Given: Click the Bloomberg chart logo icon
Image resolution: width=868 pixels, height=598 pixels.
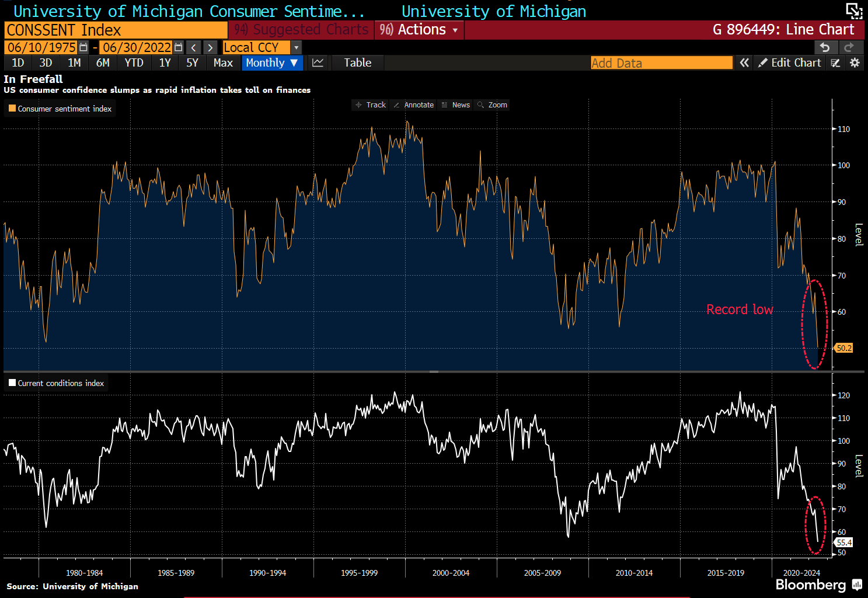Looking at the screenshot, I should [857, 585].
